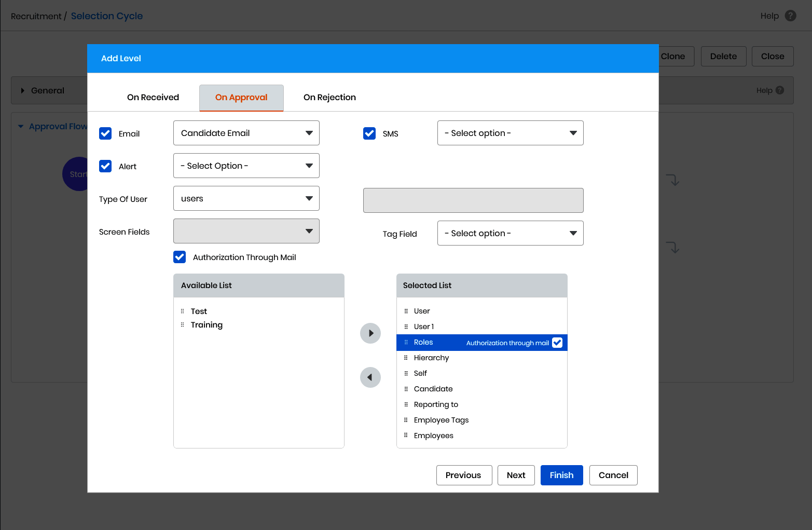This screenshot has height=530, width=812.
Task: Click the Help question mark icon at top
Action: point(791,16)
